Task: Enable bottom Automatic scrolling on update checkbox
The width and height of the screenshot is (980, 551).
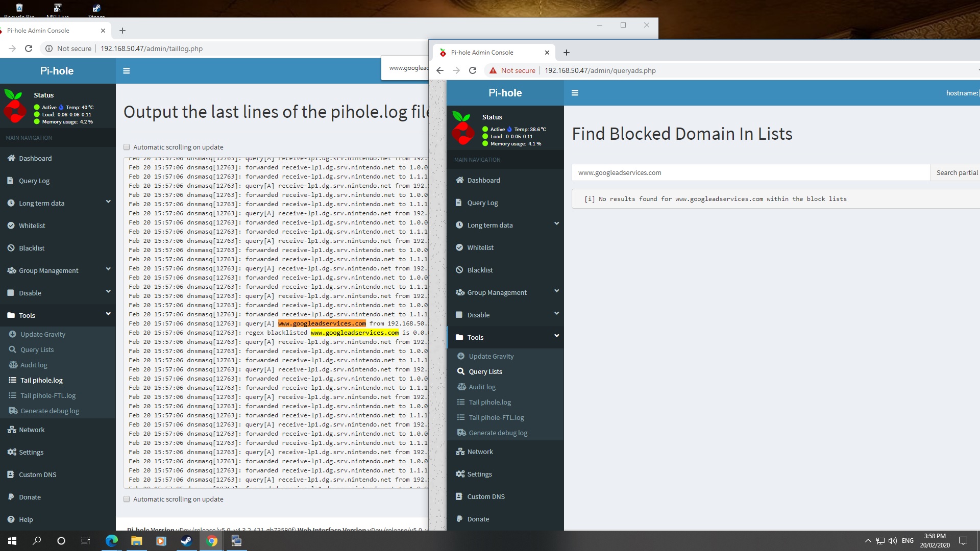Action: click(127, 499)
